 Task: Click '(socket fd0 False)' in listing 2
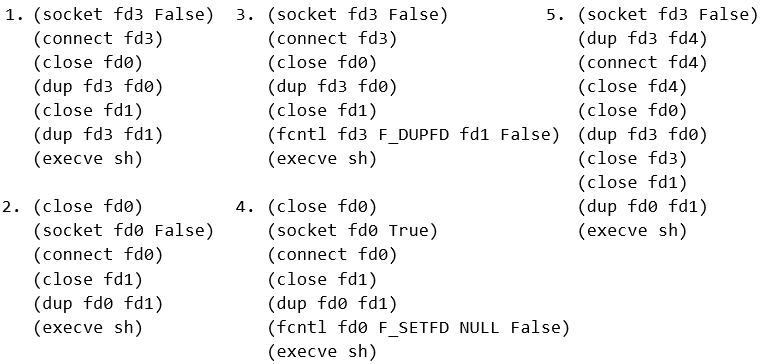124,230
